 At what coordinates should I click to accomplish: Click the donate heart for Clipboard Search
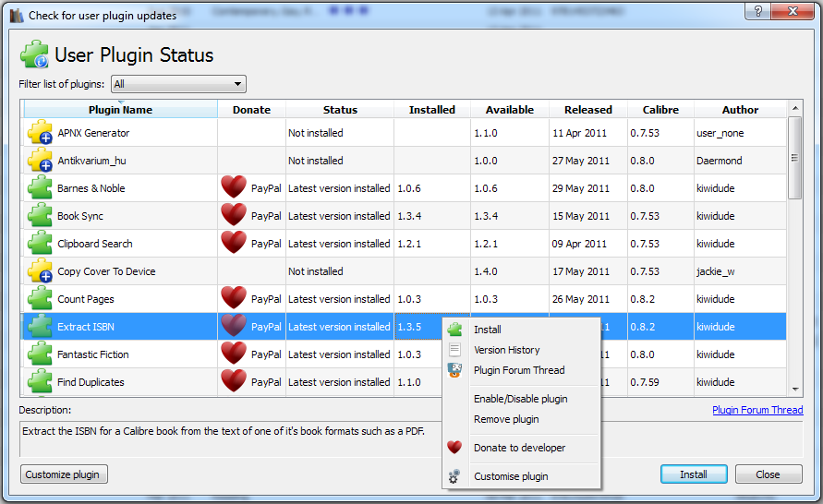click(234, 243)
